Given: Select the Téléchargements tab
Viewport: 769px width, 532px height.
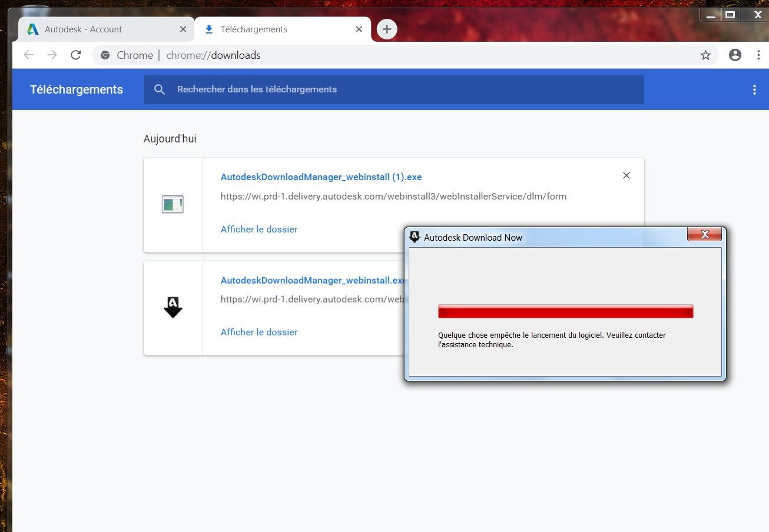Looking at the screenshot, I should tap(283, 29).
